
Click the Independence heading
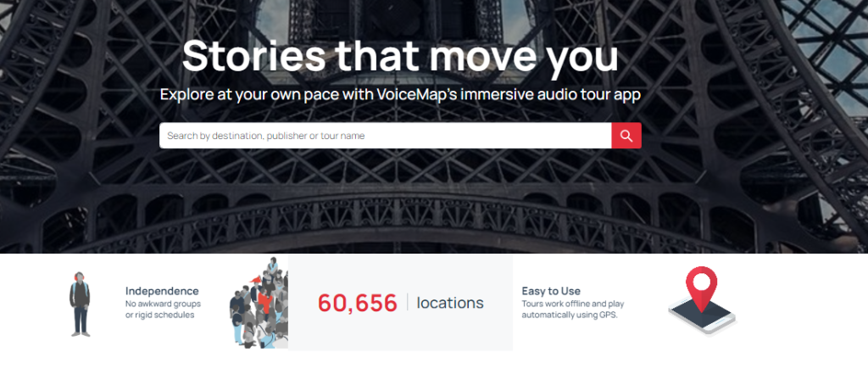click(x=162, y=291)
